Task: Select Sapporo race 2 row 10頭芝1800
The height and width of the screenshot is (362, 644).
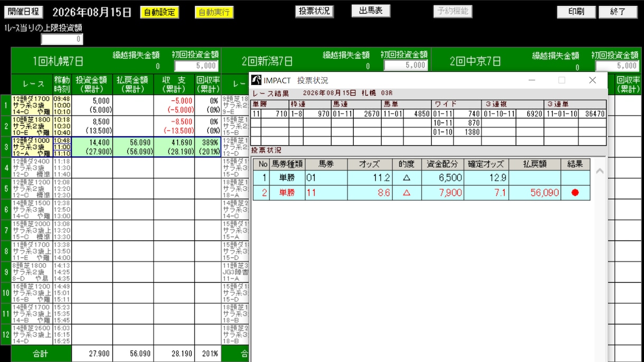Action: 31,126
